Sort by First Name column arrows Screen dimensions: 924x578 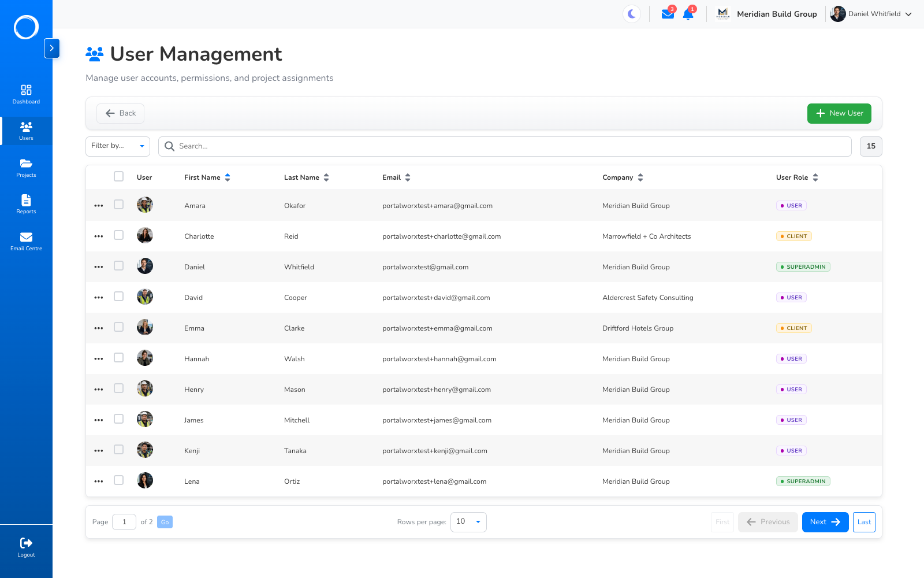[x=228, y=177]
